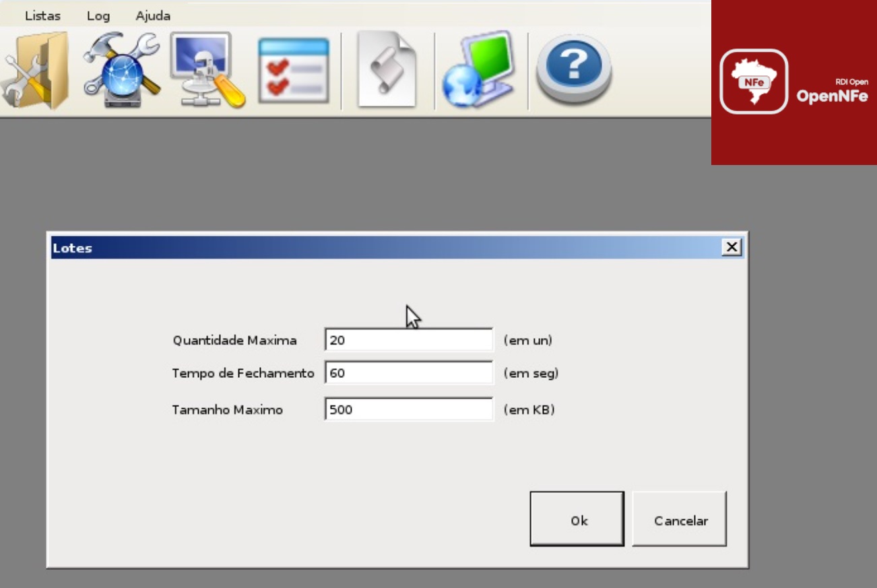This screenshot has height=588, width=877.
Task: Open the Ajuda menu
Action: 153,15
